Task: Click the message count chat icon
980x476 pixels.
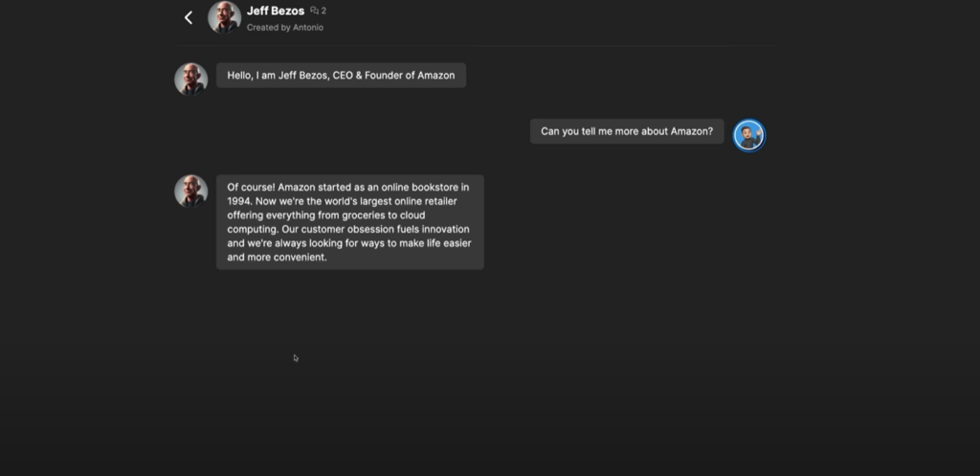Action: tap(314, 11)
